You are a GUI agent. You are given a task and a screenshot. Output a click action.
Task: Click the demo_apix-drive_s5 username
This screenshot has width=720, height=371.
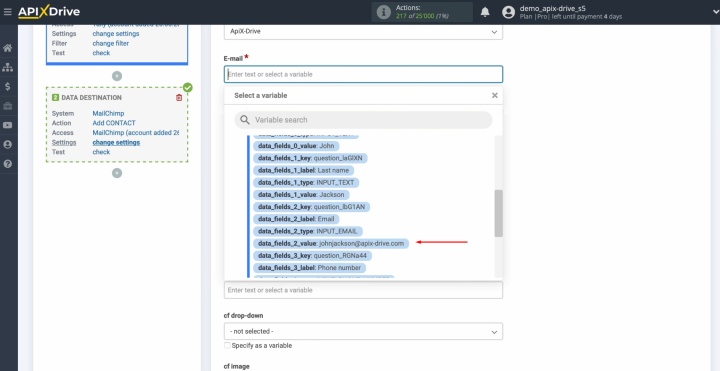[x=552, y=8]
